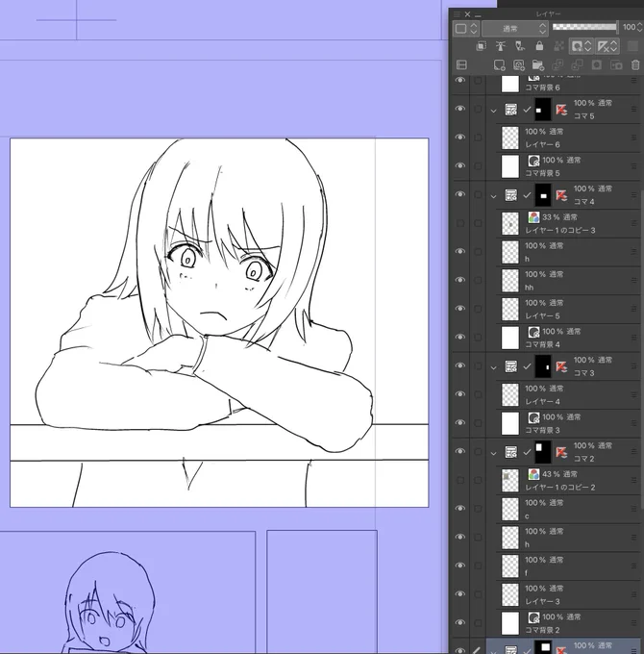The height and width of the screenshot is (654, 644).
Task: Click the コマ 4 mask thumbnail
Action: 543,195
